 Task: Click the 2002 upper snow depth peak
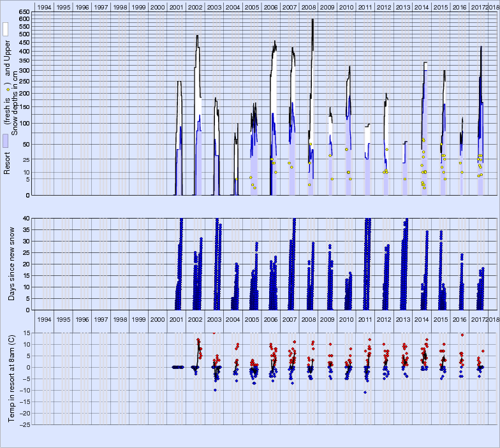tap(197, 36)
